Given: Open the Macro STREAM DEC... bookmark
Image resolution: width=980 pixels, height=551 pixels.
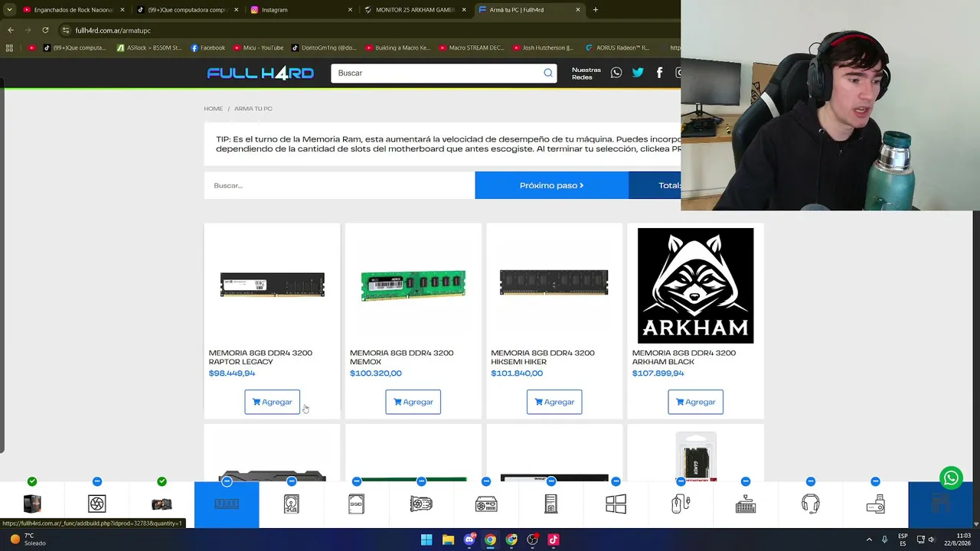Looking at the screenshot, I should click(472, 47).
